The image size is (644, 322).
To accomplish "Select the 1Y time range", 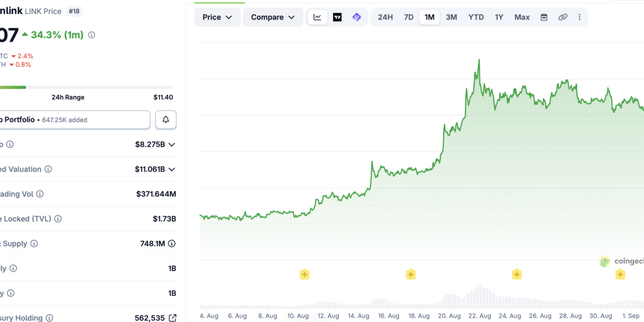I will (x=499, y=17).
